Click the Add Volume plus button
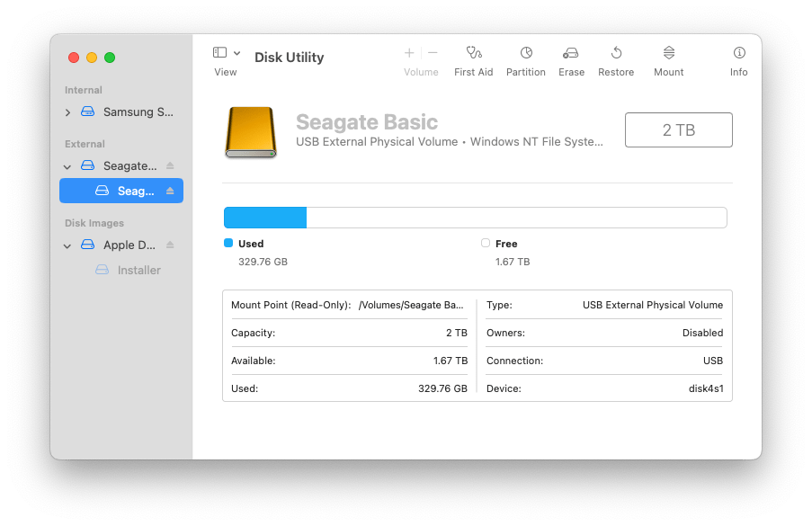812x526 pixels. tap(409, 53)
